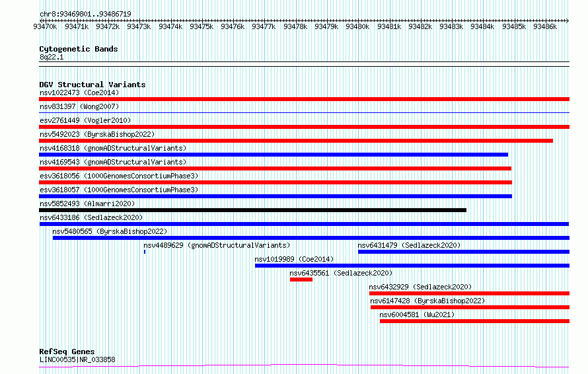
Task: Click the RefSeq Genes track title
Action: (67, 352)
